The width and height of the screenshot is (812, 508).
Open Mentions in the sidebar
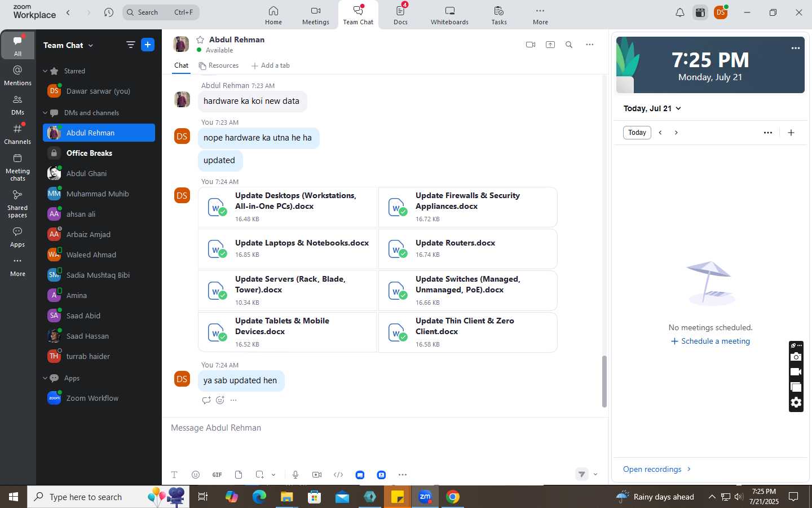tap(17, 76)
